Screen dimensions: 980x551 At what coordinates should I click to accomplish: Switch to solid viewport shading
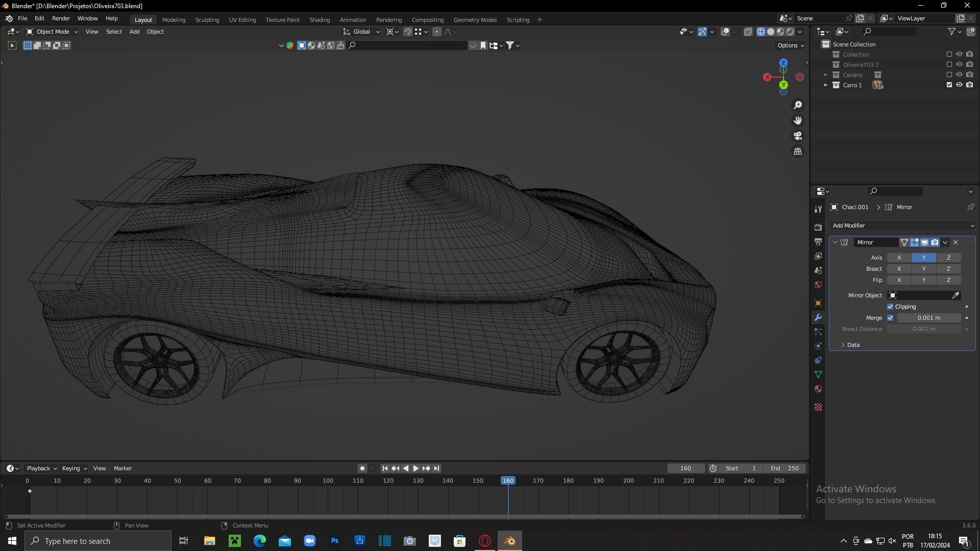click(x=771, y=32)
